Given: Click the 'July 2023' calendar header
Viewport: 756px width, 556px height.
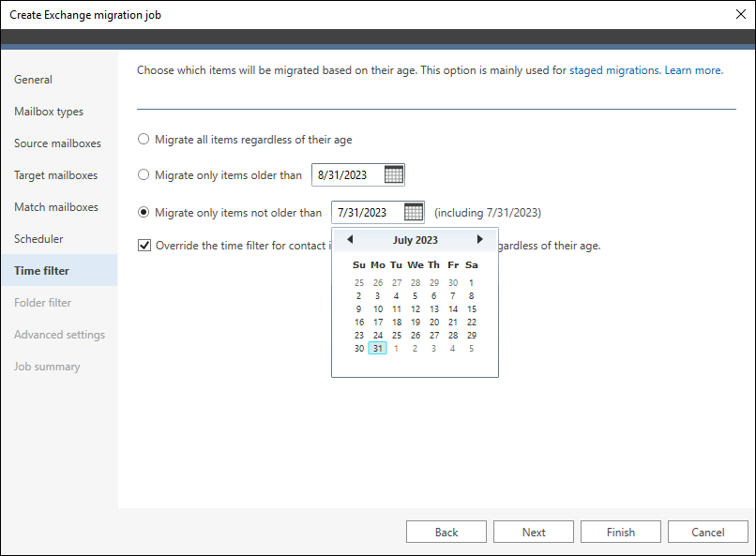Looking at the screenshot, I should 416,240.
